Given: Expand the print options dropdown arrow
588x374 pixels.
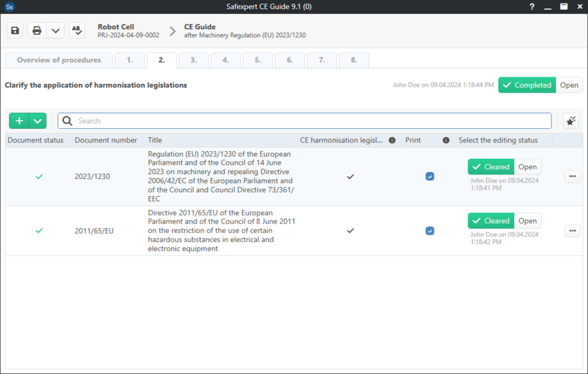Looking at the screenshot, I should 56,31.
